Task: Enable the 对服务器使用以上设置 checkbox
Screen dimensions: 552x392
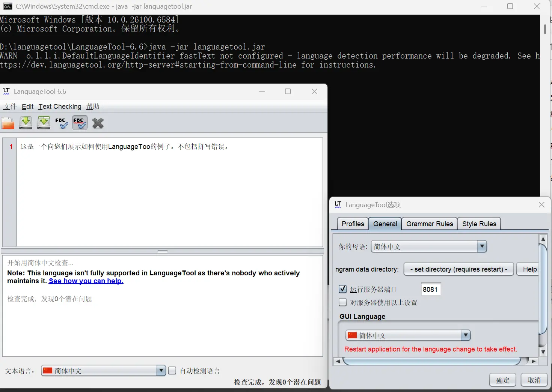Action: coord(342,302)
